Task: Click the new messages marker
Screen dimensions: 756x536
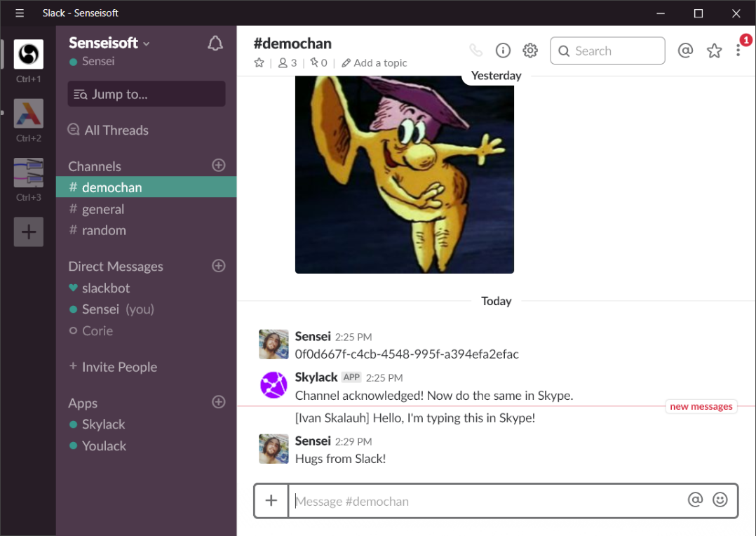Action: pyautogui.click(x=701, y=406)
